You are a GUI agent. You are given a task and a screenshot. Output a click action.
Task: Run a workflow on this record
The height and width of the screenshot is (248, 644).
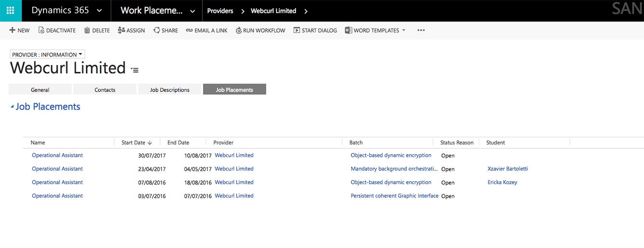tap(260, 30)
